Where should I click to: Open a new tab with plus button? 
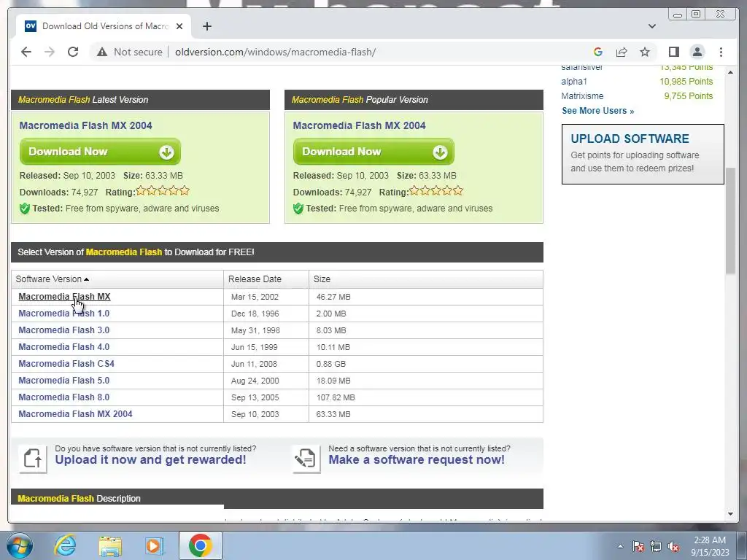(206, 26)
